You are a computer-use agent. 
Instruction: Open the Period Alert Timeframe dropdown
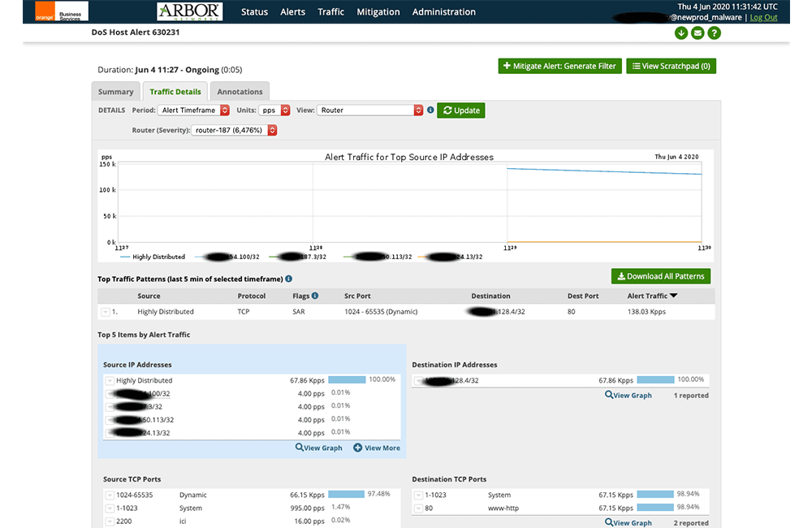point(194,110)
